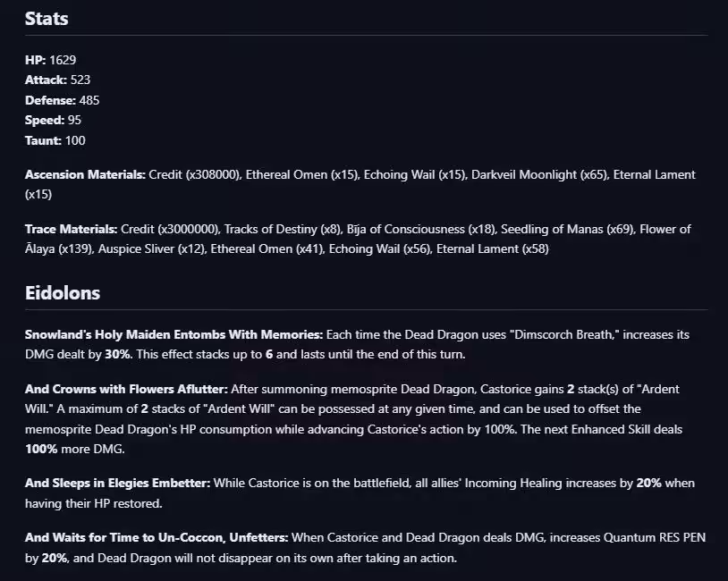Screen dimensions: 728x581
Task: Click Snowland's Holy Maiden Entombs With Memories title
Action: click(x=174, y=334)
